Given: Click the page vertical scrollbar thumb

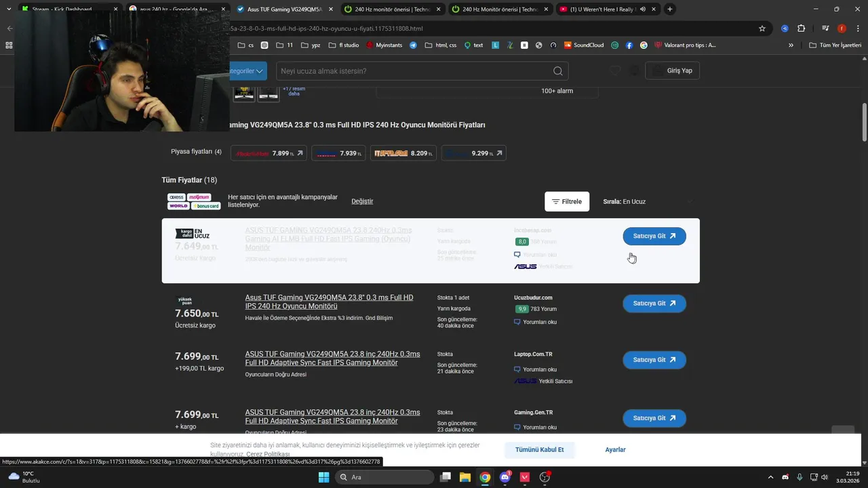Looking at the screenshot, I should 865,123.
